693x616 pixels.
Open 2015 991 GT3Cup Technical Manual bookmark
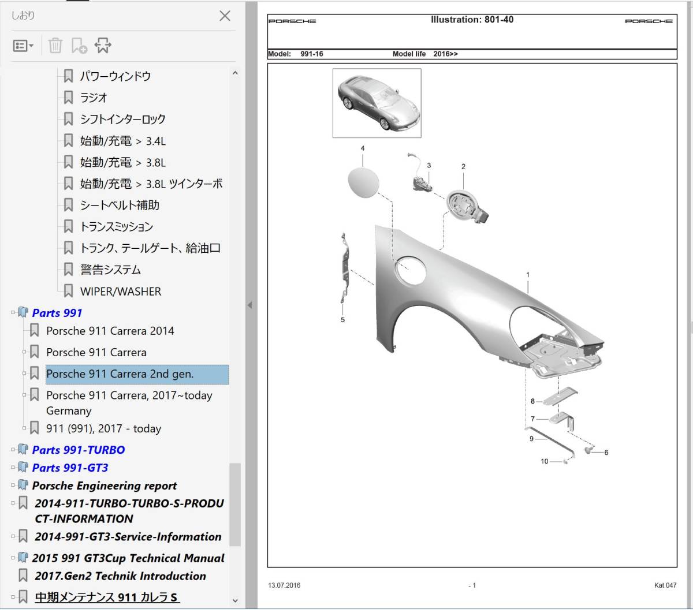point(128,558)
